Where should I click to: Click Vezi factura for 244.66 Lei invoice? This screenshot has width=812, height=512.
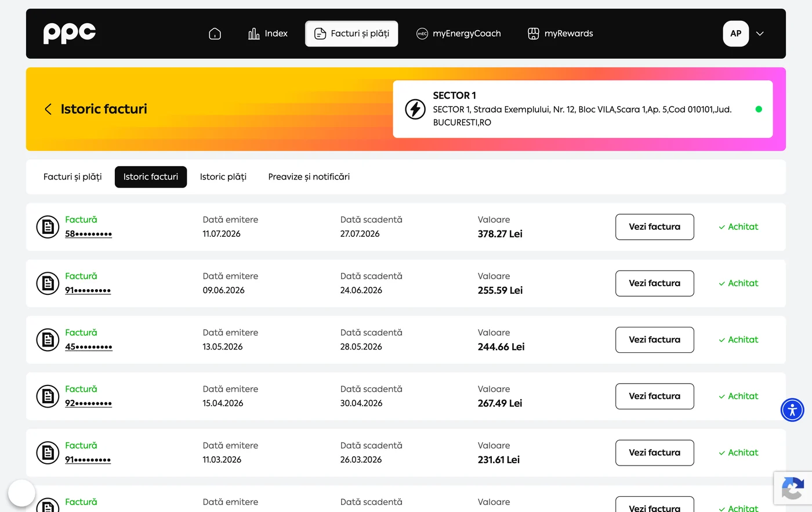pos(654,340)
